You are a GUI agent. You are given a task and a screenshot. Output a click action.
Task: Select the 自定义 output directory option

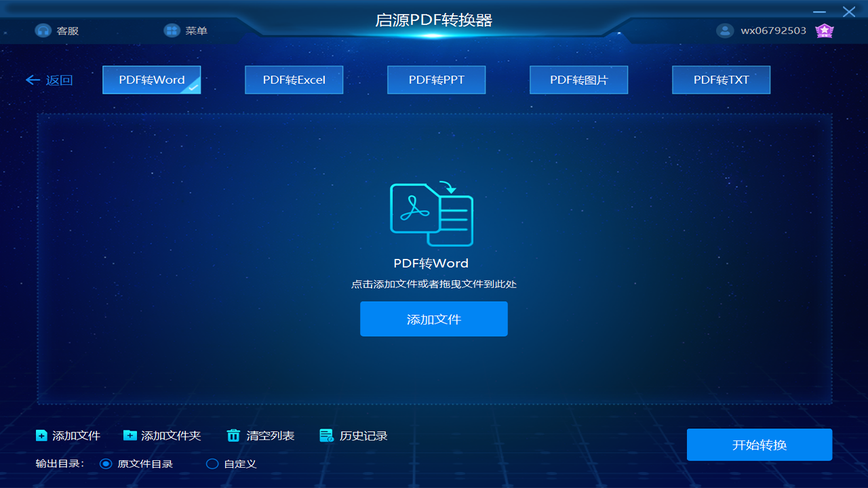pos(212,464)
